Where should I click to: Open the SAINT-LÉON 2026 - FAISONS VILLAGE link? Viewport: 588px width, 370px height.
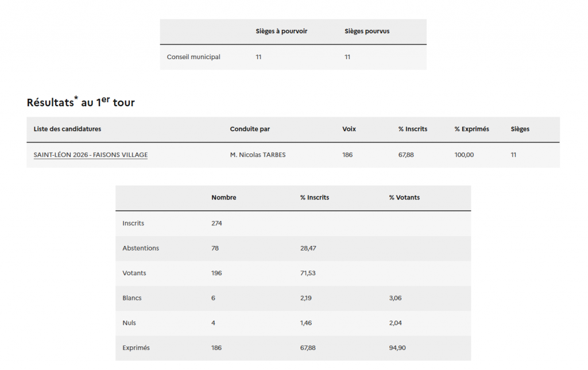coord(90,155)
